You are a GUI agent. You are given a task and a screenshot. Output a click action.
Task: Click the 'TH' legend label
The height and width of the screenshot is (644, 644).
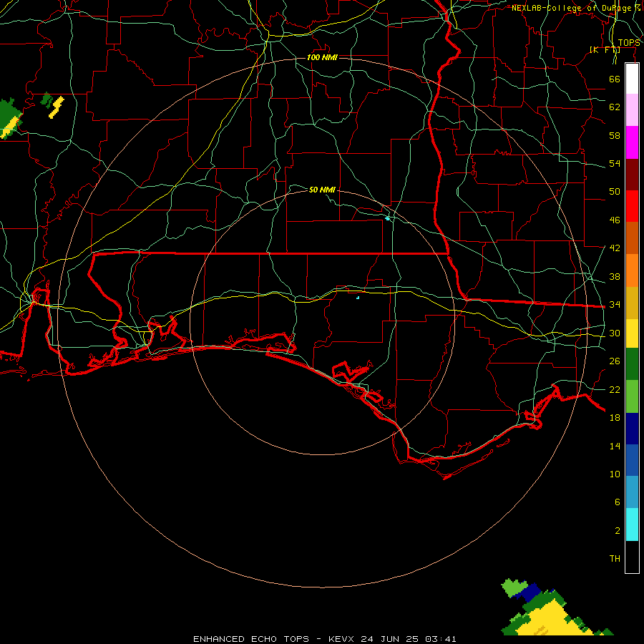click(x=615, y=559)
